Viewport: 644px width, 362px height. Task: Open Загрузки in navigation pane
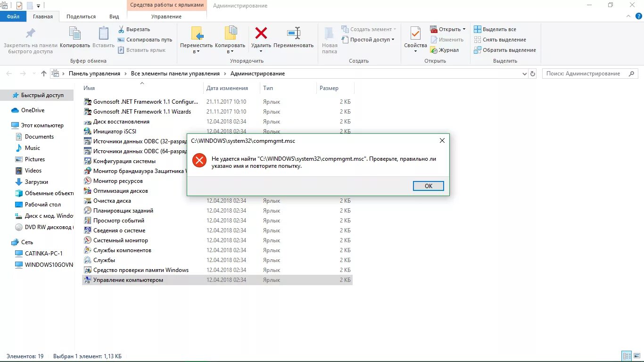click(x=36, y=182)
